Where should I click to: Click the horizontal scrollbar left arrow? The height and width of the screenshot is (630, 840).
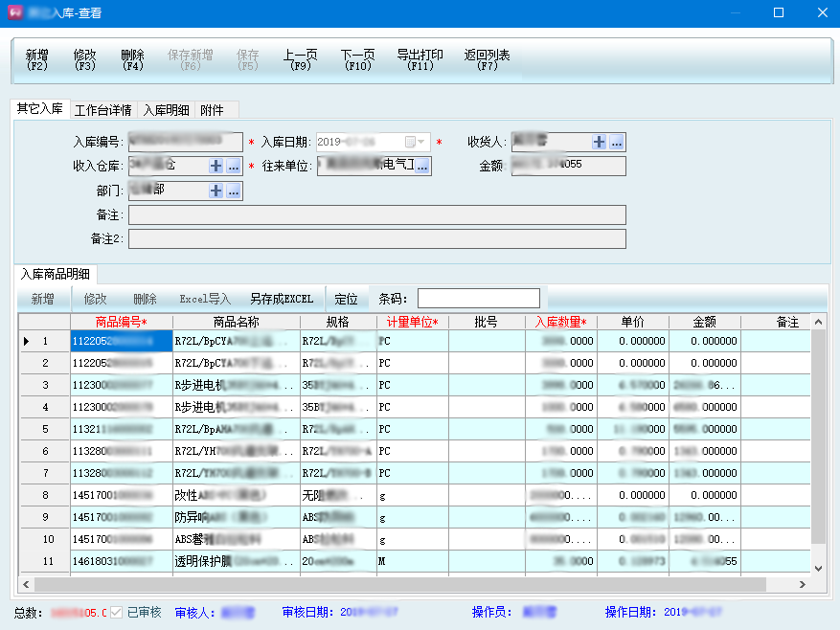[26, 584]
